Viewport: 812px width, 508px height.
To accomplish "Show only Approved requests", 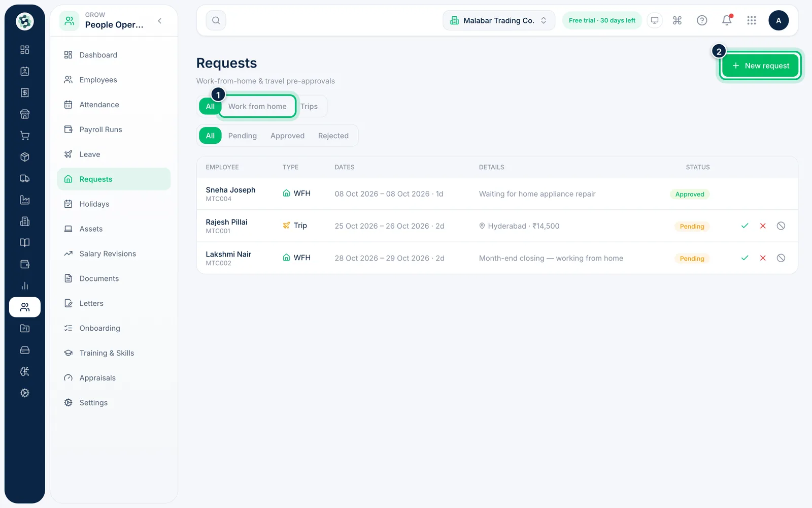I will [287, 136].
